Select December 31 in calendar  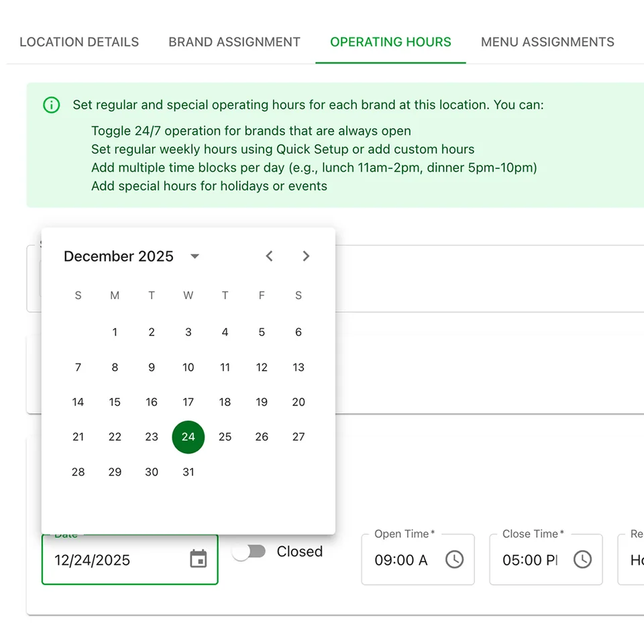[188, 472]
